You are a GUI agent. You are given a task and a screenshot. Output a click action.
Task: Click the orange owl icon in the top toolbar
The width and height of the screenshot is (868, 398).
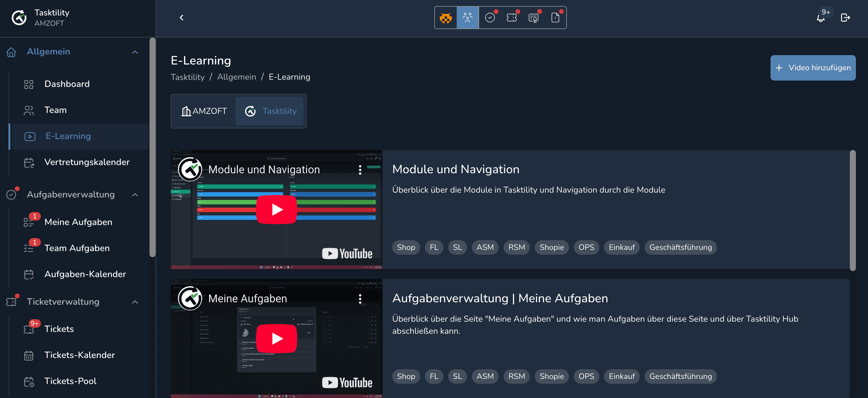point(446,18)
